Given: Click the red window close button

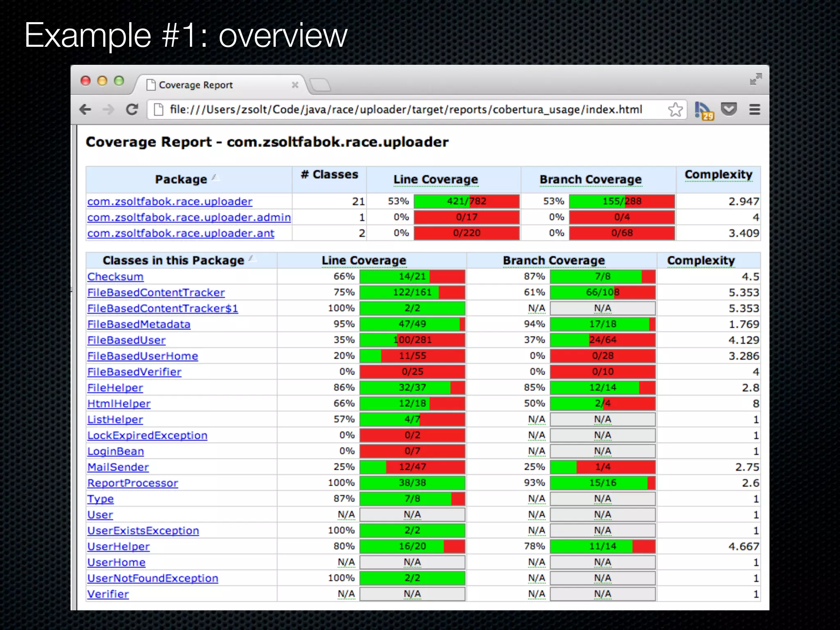Looking at the screenshot, I should [85, 81].
